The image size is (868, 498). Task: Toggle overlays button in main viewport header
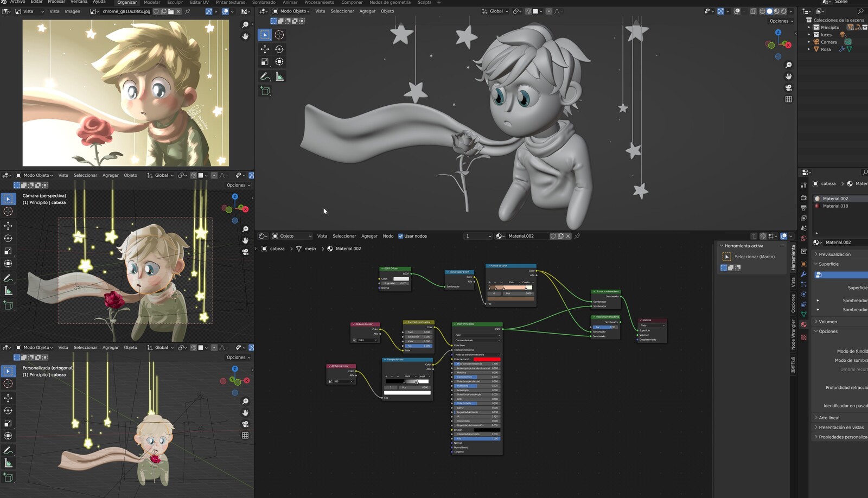point(737,11)
